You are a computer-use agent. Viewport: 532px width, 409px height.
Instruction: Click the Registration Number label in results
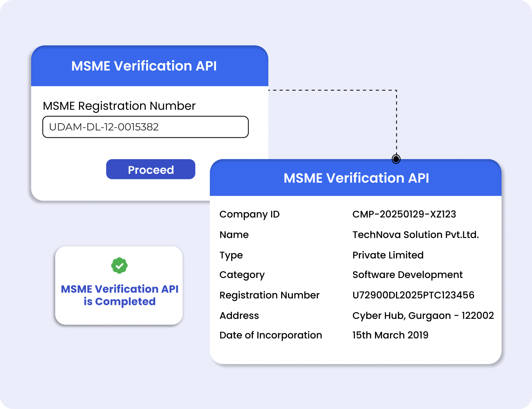269,295
